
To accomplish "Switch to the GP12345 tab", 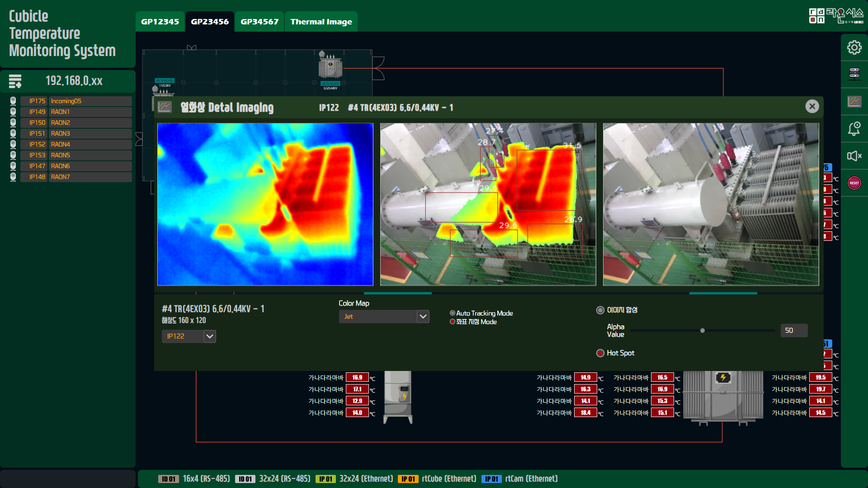I will point(160,22).
